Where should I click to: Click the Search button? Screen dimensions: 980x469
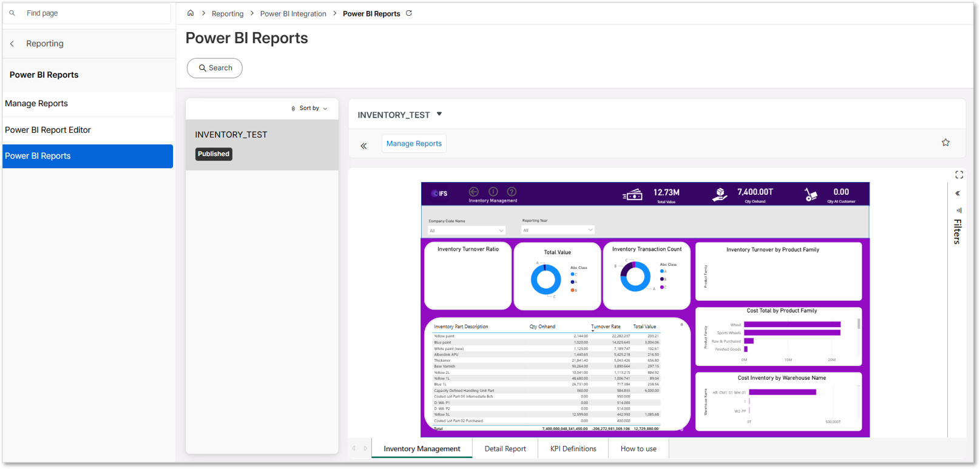(x=215, y=68)
